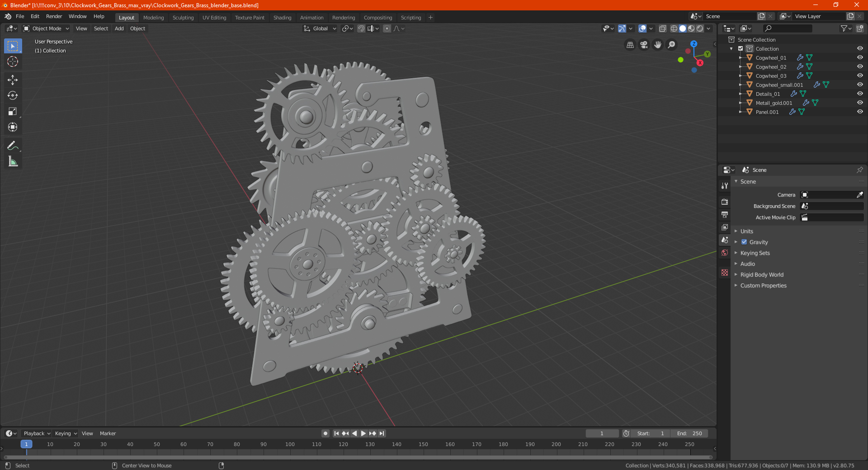
Task: Expand the Units panel
Action: point(746,231)
